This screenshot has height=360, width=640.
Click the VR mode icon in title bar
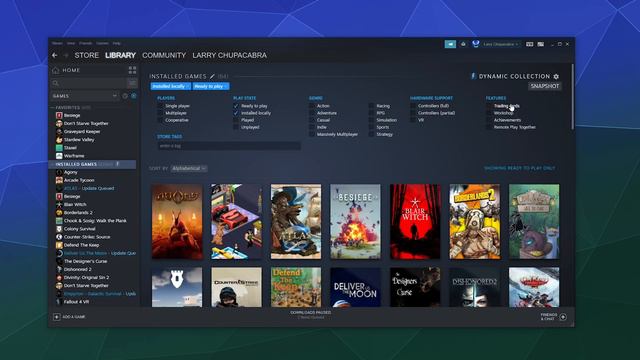point(529,44)
